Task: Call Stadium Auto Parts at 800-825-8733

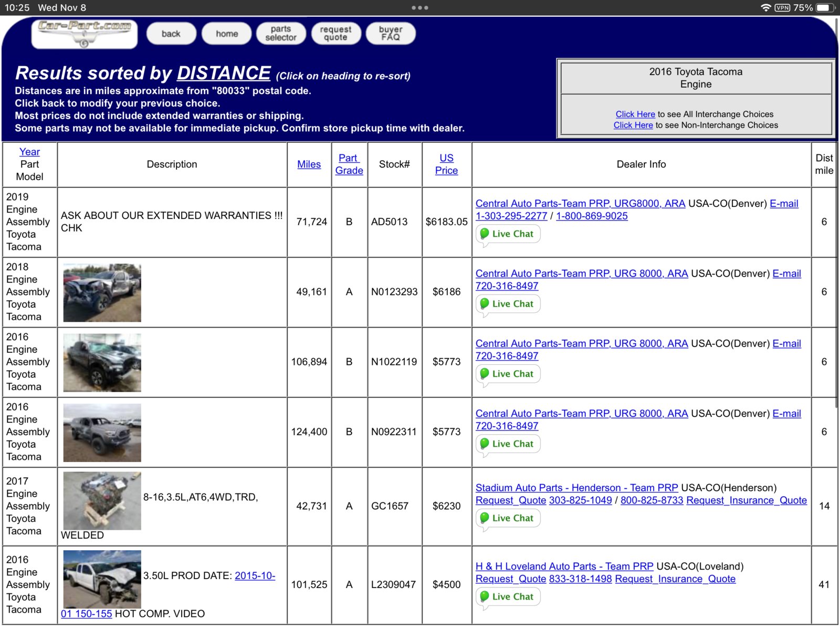Action: pyautogui.click(x=652, y=500)
